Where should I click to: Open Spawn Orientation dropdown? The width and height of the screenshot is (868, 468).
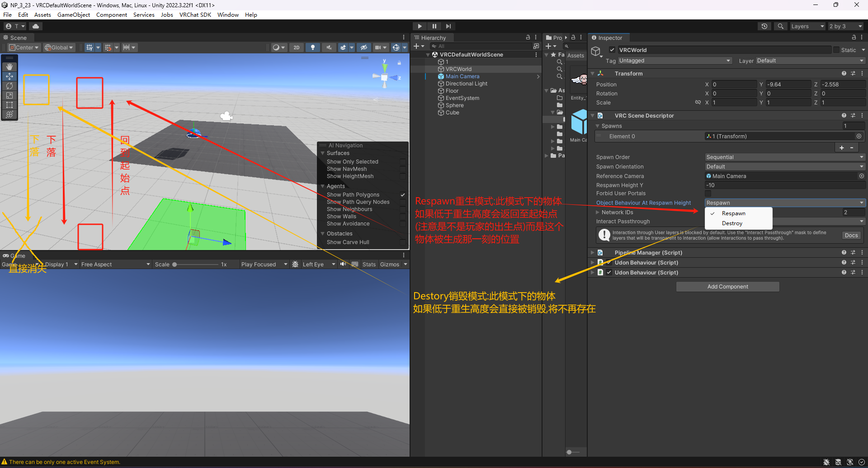(785, 167)
